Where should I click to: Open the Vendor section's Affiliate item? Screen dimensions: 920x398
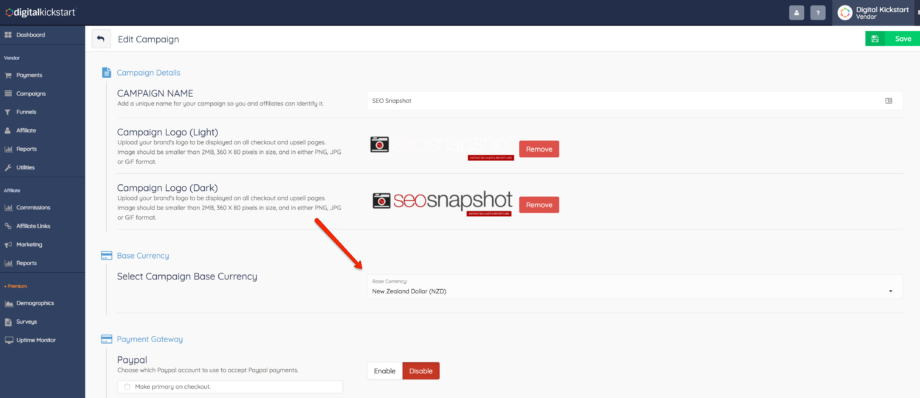(x=26, y=130)
